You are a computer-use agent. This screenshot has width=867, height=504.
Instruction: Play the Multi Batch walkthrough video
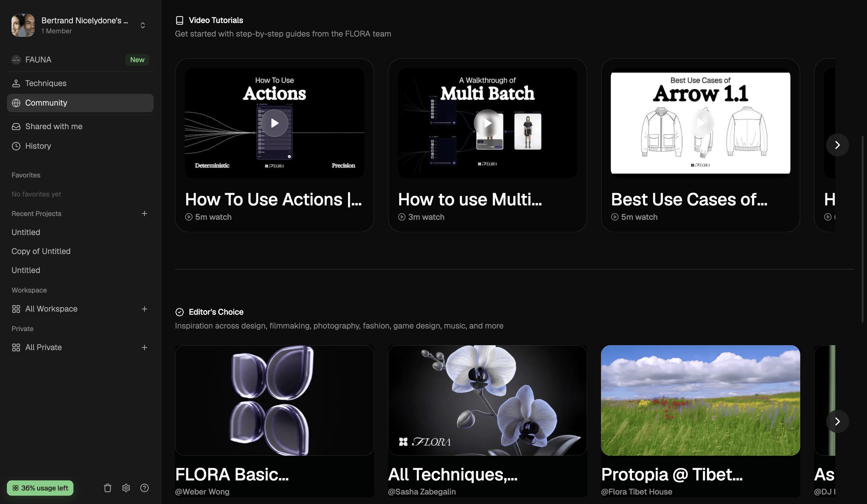(487, 123)
